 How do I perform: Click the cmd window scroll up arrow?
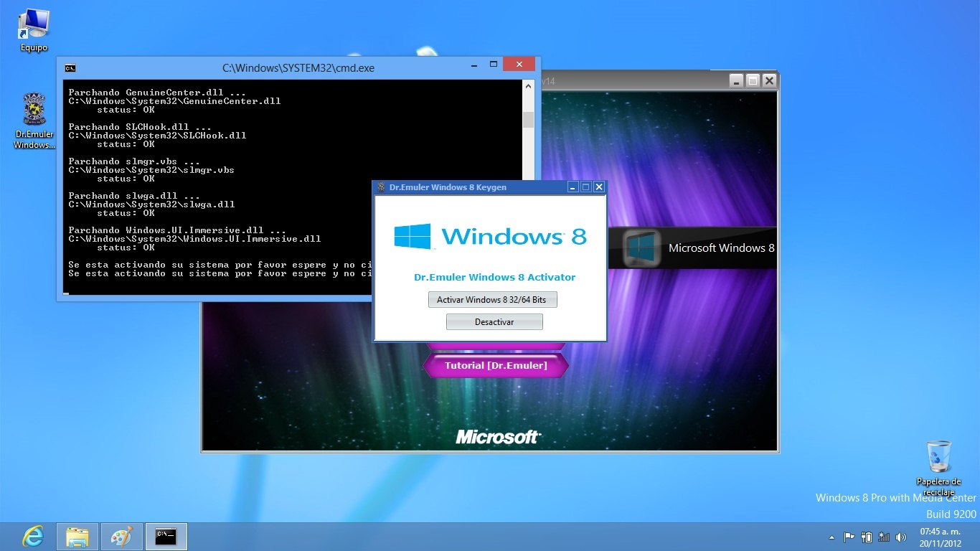[529, 86]
